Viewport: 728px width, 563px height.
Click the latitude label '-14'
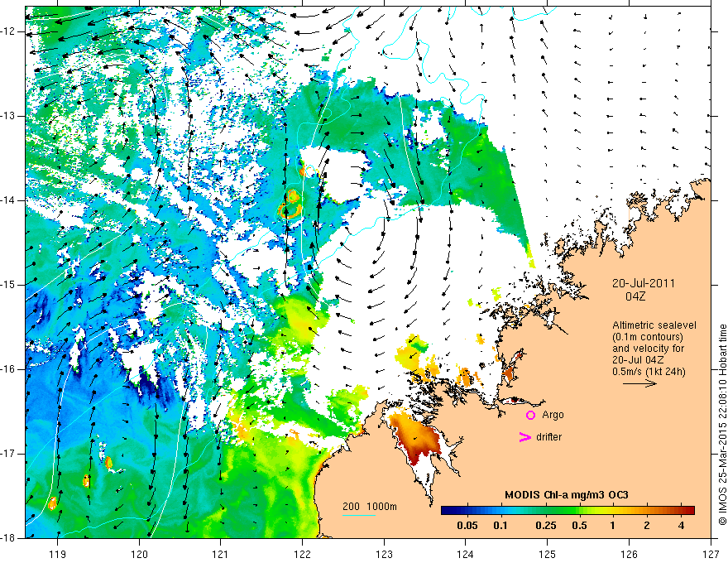[x=9, y=200]
